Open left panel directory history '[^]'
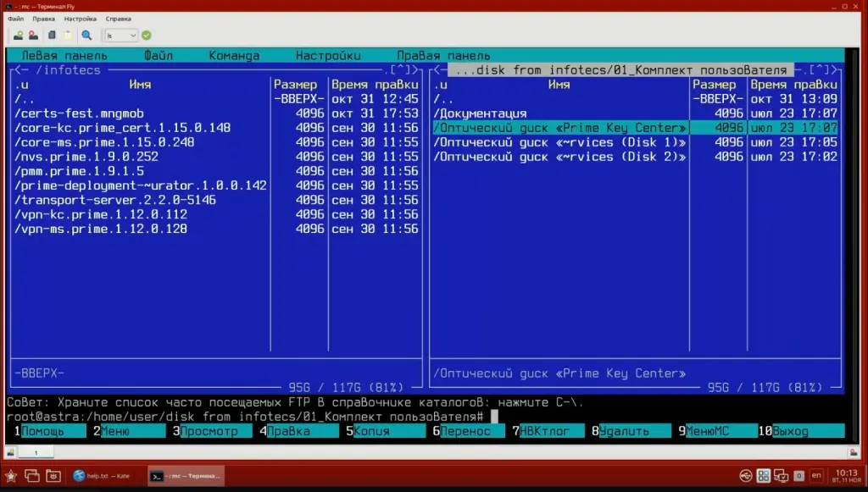Viewport: 868px width, 492px height. (400, 70)
